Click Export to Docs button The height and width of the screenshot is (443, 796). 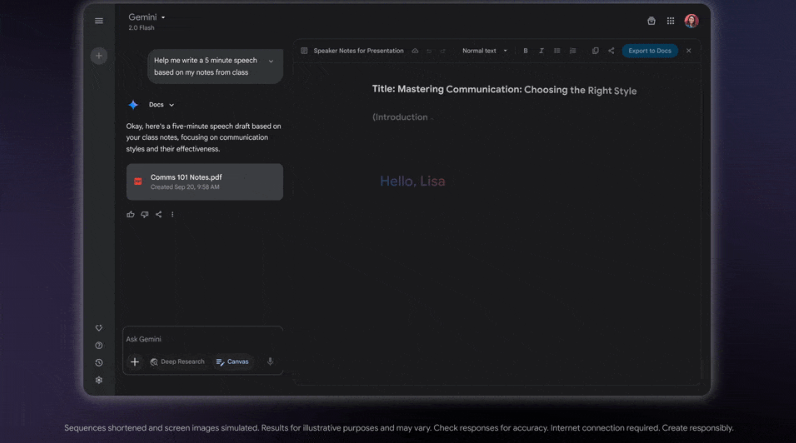pyautogui.click(x=650, y=51)
